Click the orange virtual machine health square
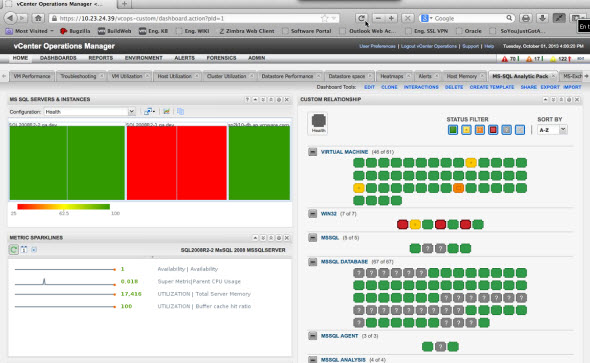 (458, 188)
